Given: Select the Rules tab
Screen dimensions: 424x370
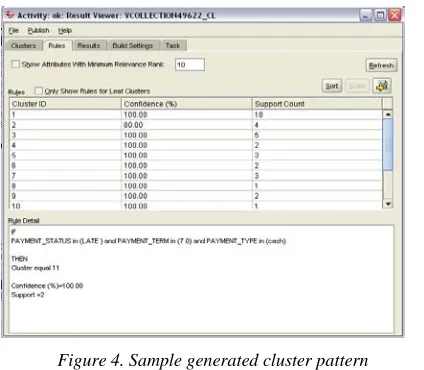Looking at the screenshot, I should coord(57,46).
